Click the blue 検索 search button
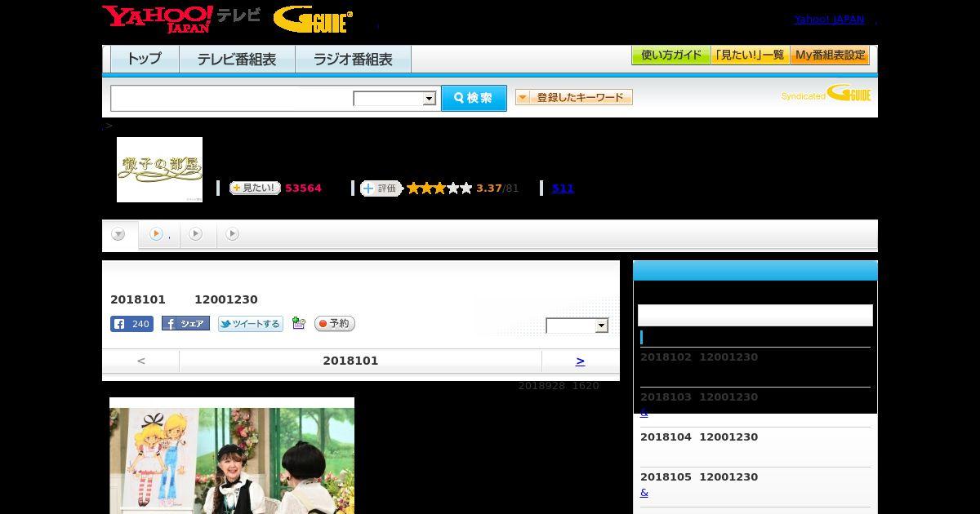The image size is (980, 514). point(474,98)
